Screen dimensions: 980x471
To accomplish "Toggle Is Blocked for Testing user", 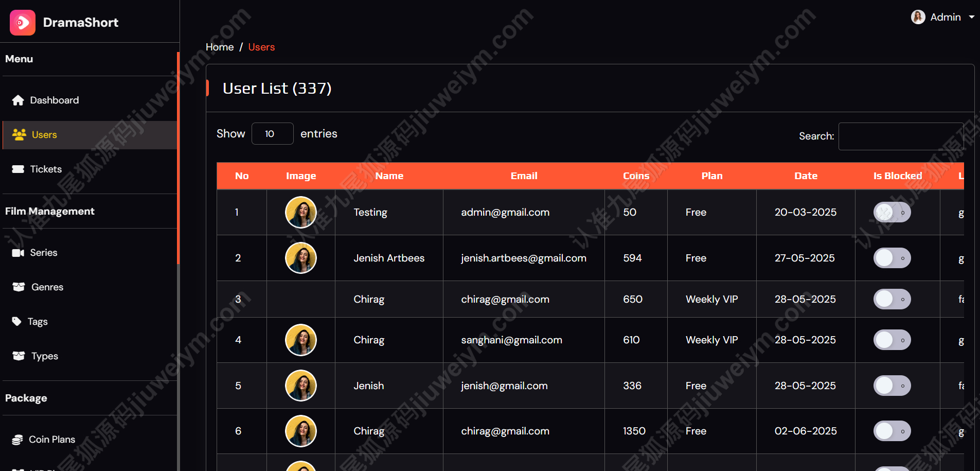I will [x=892, y=212].
